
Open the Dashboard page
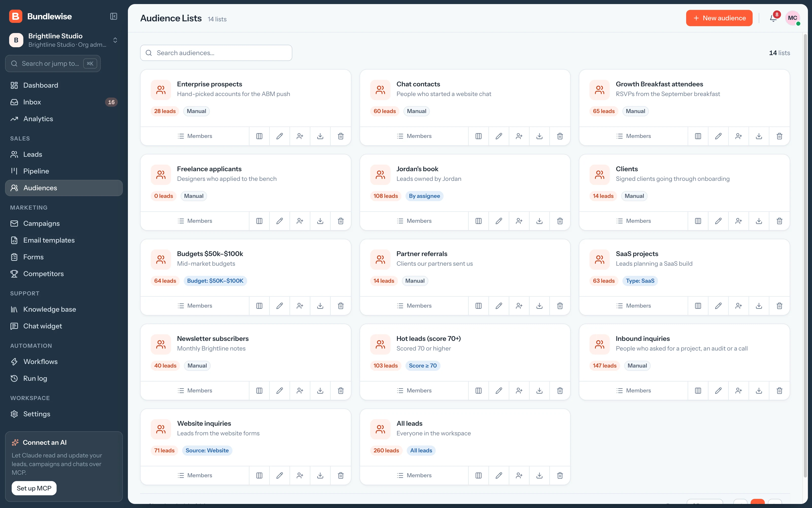tap(64, 85)
